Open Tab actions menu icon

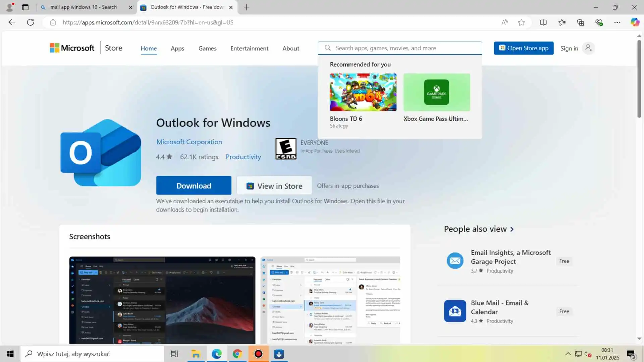click(25, 7)
